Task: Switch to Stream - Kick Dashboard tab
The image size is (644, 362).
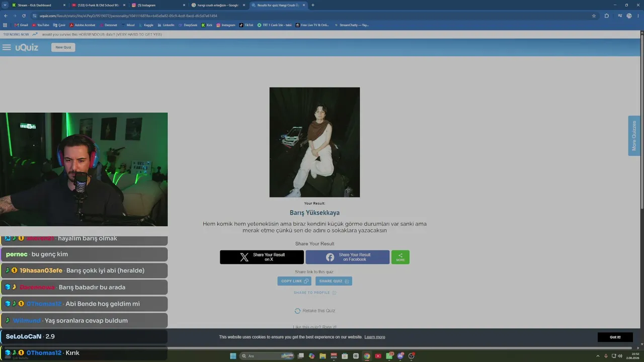Action: pyautogui.click(x=39, y=5)
